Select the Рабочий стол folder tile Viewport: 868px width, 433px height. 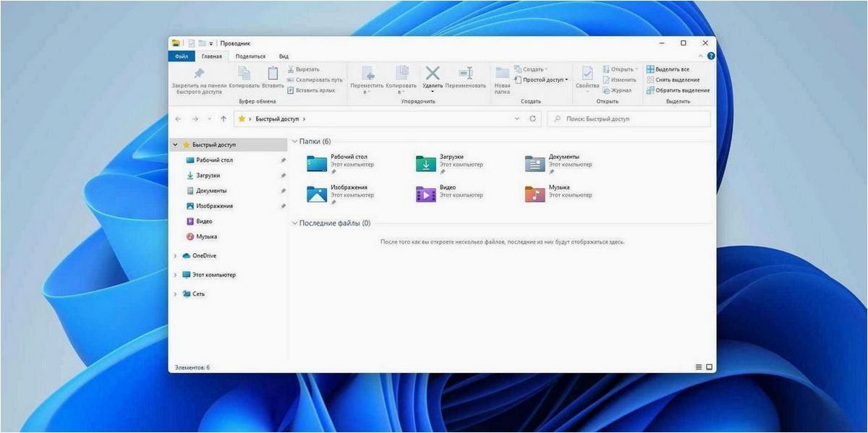(x=341, y=163)
